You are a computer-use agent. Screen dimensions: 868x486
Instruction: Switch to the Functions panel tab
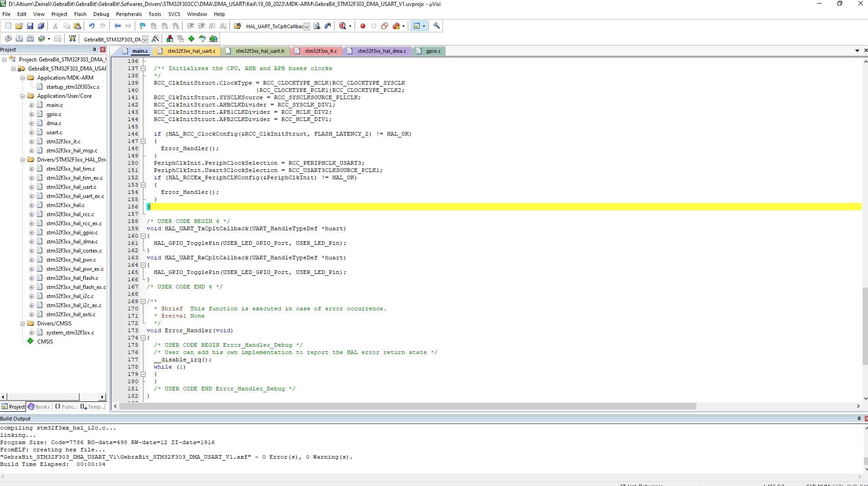(66, 407)
